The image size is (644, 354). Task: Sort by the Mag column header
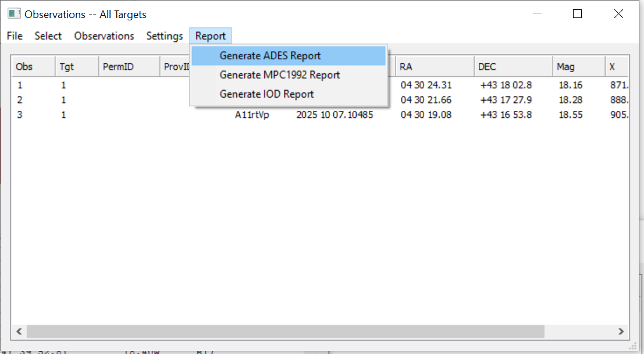click(578, 67)
